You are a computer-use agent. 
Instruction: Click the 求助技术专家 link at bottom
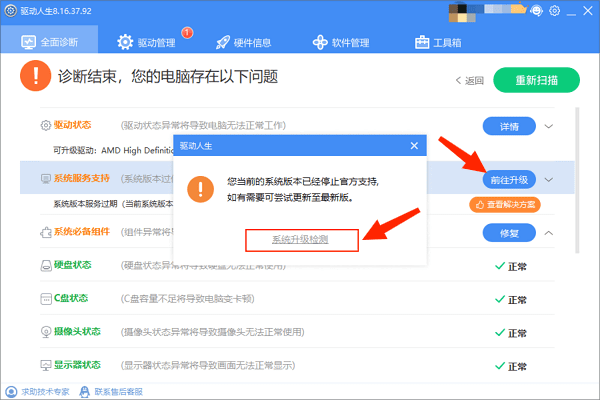40,391
